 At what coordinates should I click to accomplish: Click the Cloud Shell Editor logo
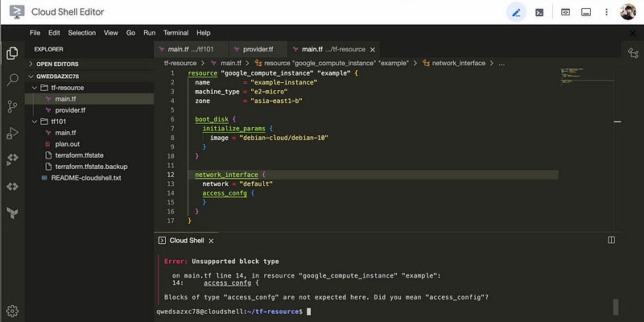coord(17,12)
